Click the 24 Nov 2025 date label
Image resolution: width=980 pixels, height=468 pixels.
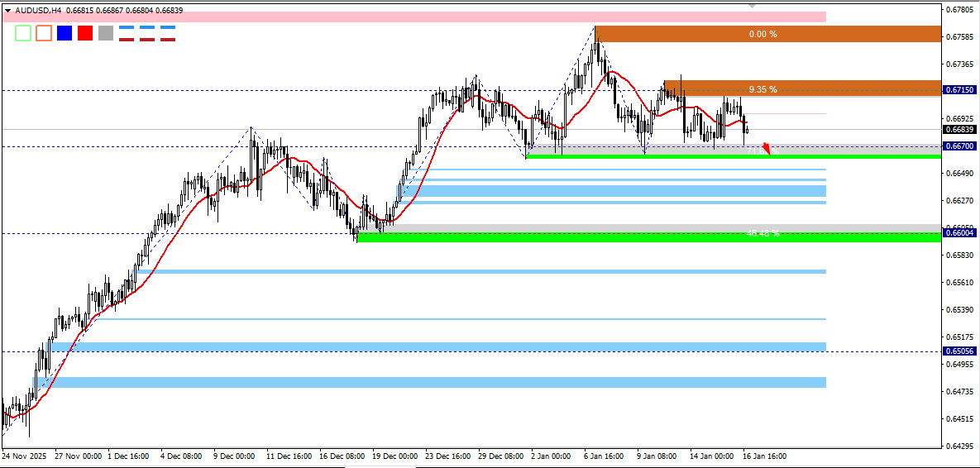tap(23, 456)
